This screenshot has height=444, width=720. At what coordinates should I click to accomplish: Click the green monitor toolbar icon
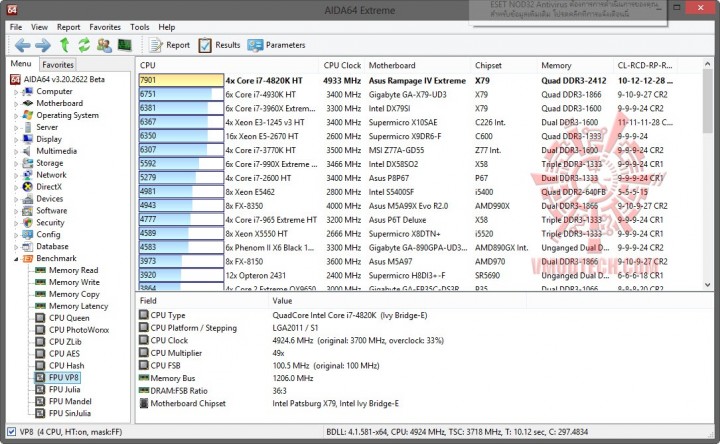(124, 45)
